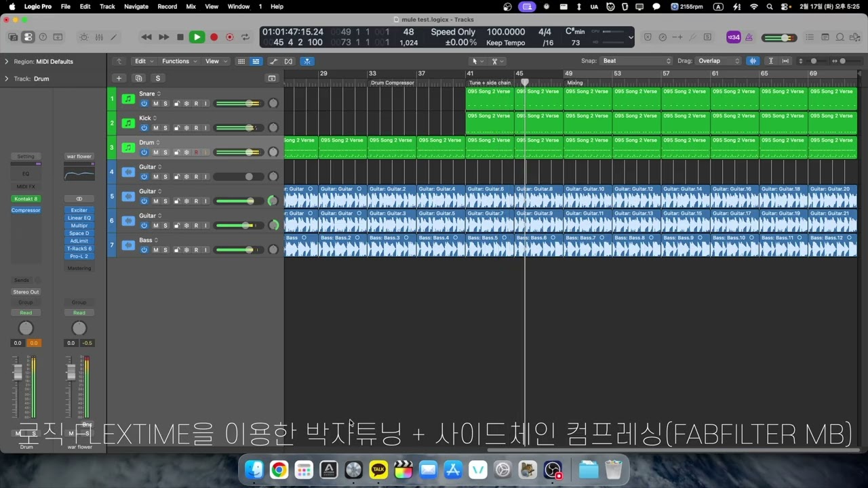Viewport: 868px width, 488px height.
Task: Open Editors pencil icon
Action: tap(114, 37)
